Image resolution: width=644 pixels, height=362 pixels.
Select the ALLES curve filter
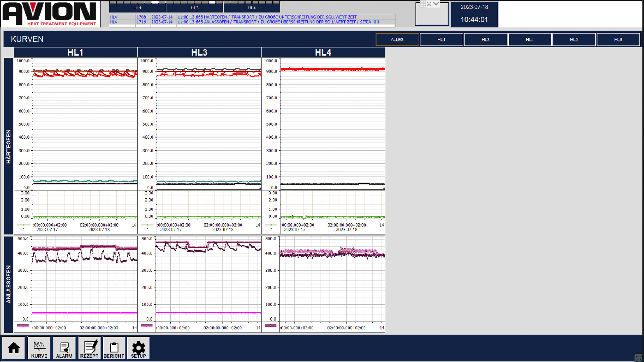tap(397, 40)
